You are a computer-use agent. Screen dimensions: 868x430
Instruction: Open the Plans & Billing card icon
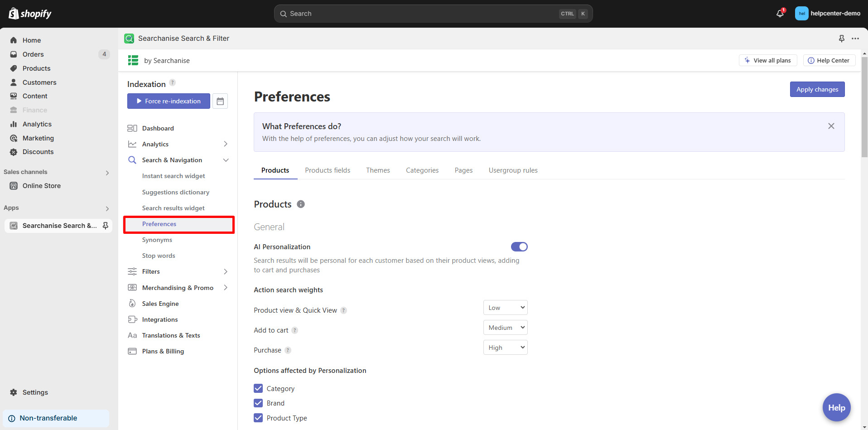tap(132, 351)
